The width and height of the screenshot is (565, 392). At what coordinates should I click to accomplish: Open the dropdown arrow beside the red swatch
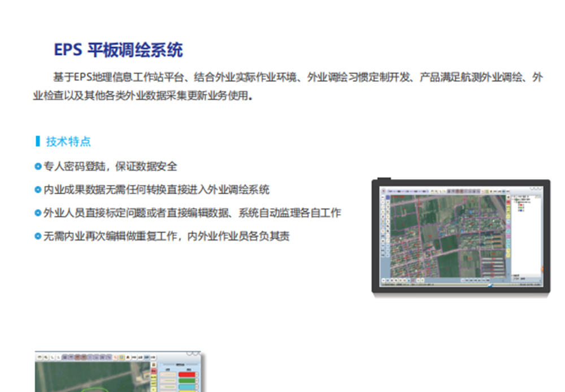(197, 374)
